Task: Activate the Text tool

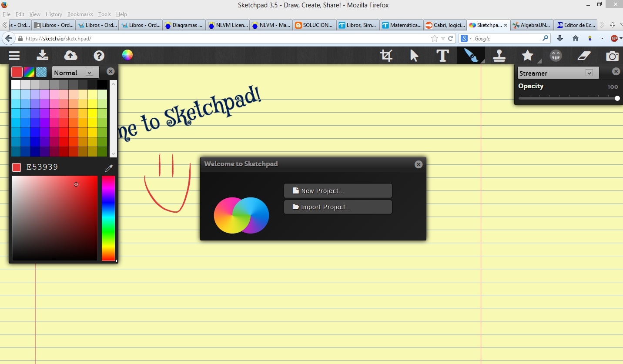Action: 442,56
